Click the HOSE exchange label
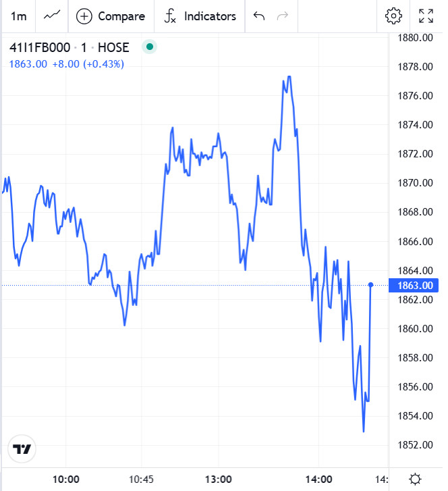Viewport: 448px width, 491px height. (113, 48)
